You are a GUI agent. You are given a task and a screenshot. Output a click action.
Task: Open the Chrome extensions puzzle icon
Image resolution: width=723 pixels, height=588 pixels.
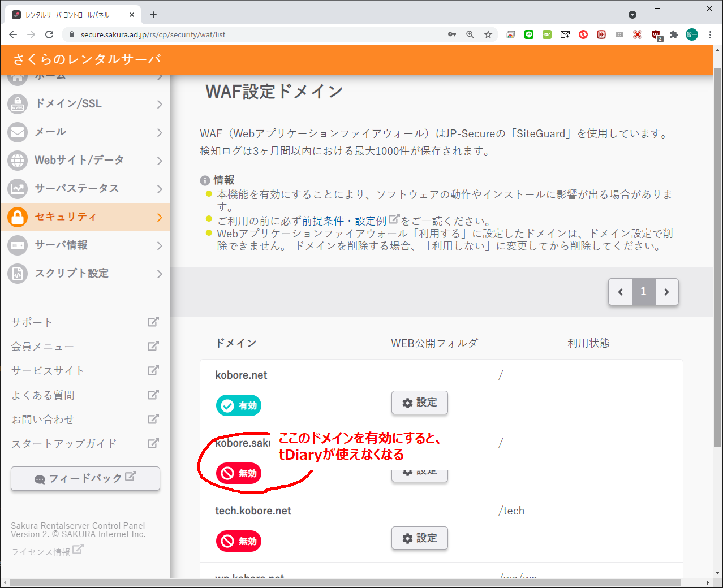coord(673,34)
